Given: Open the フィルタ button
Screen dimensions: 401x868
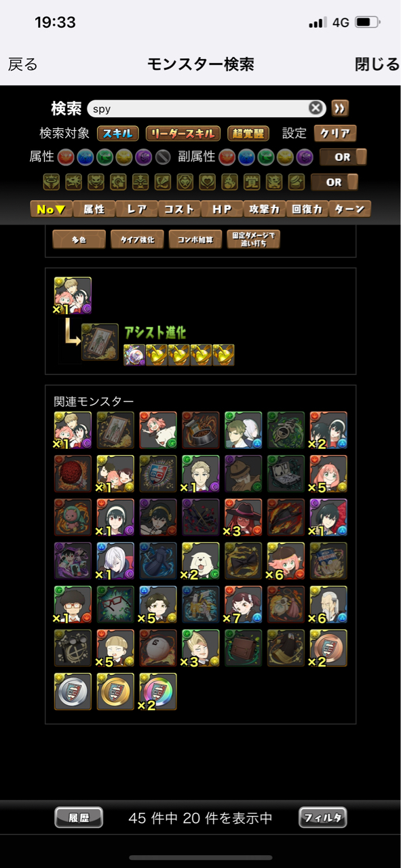Looking at the screenshot, I should 323,818.
